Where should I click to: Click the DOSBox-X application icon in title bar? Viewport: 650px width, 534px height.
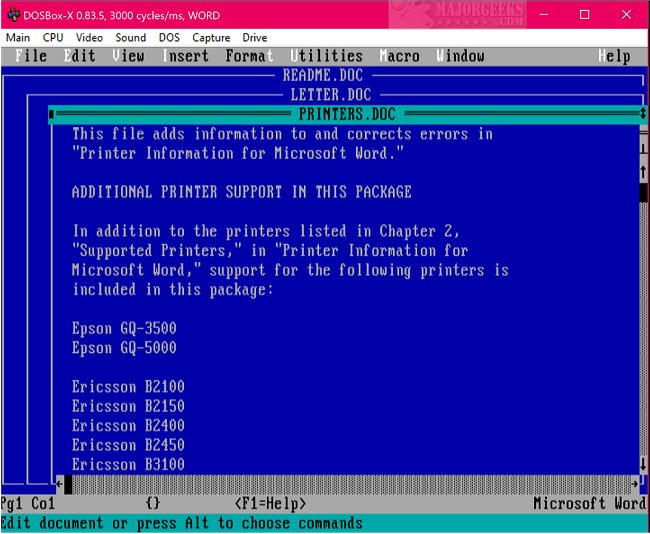click(x=14, y=15)
